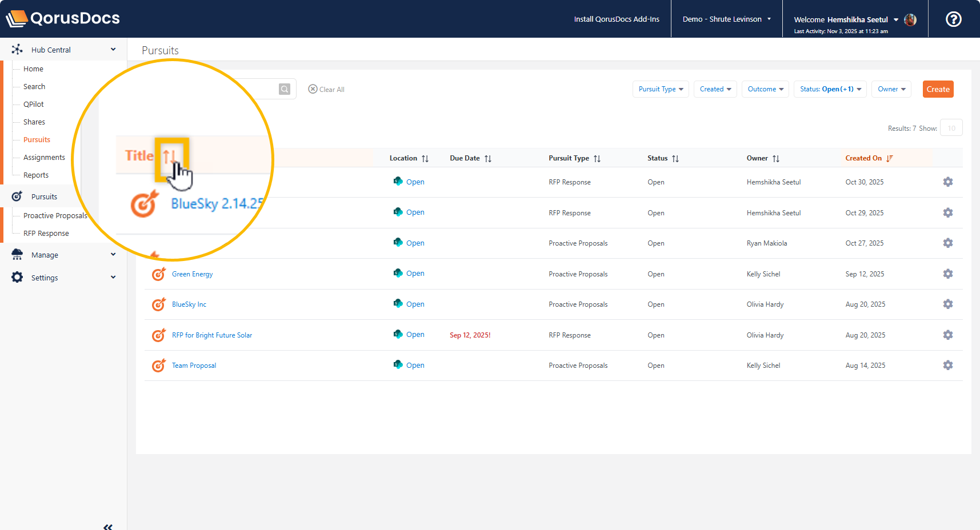Viewport: 980px width, 530px height.
Task: Sort by Created On descending icon
Action: pos(890,158)
